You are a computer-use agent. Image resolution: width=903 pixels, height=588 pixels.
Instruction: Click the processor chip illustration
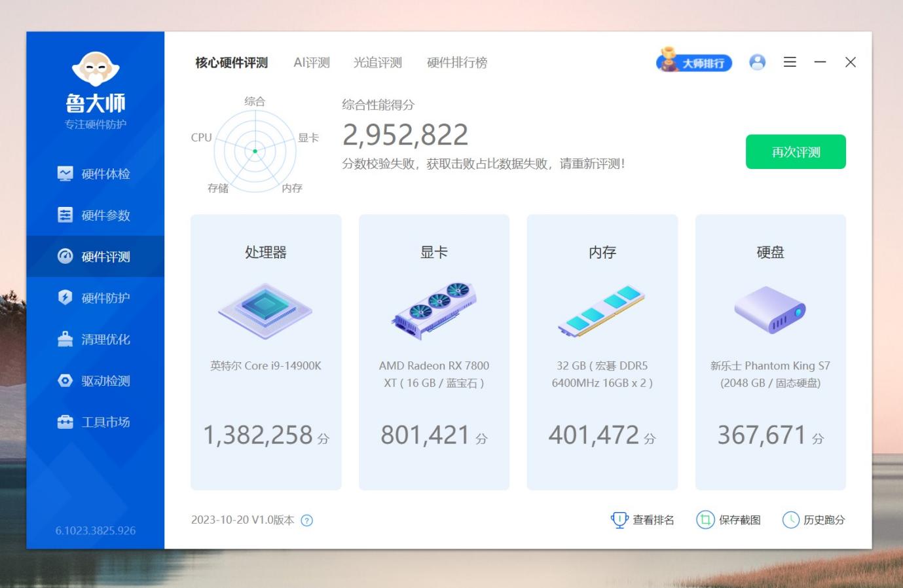[x=265, y=311]
